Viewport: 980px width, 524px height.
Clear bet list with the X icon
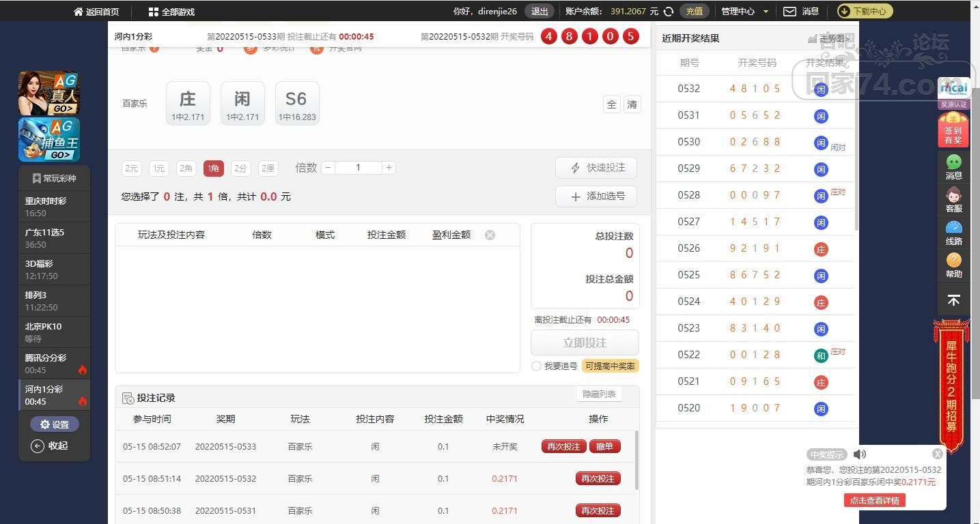coord(490,235)
